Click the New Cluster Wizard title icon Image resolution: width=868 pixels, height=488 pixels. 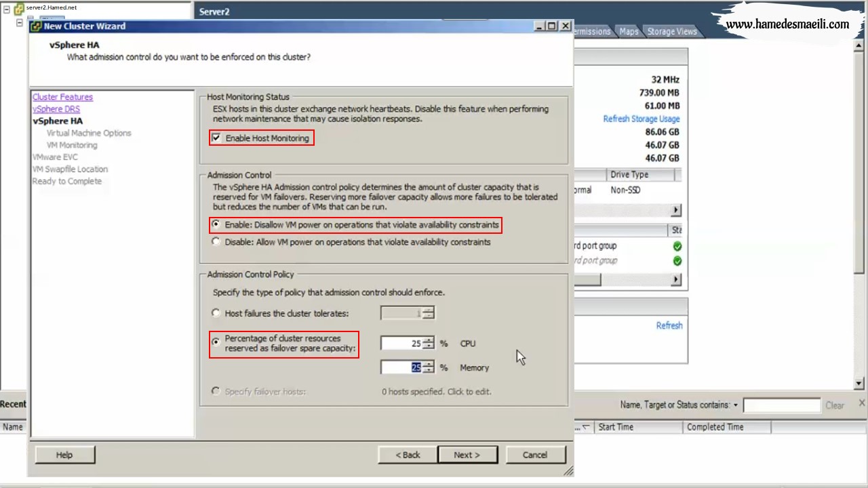[36, 26]
